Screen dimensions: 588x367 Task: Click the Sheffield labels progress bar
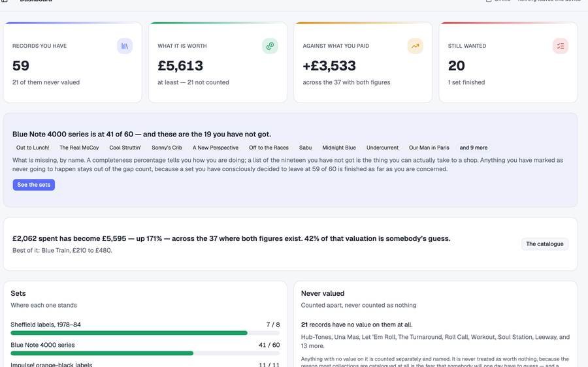click(145, 333)
